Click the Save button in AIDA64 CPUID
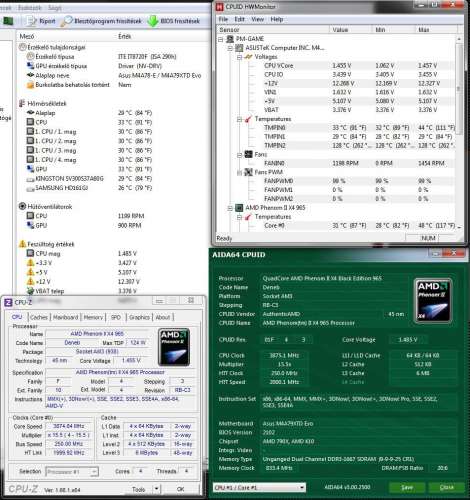This screenshot has height=500, width=470. coord(407,487)
